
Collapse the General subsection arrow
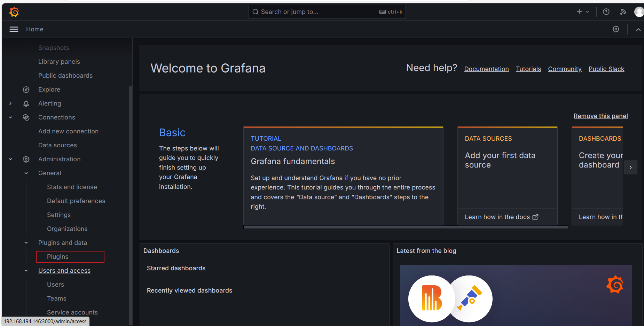(x=26, y=173)
